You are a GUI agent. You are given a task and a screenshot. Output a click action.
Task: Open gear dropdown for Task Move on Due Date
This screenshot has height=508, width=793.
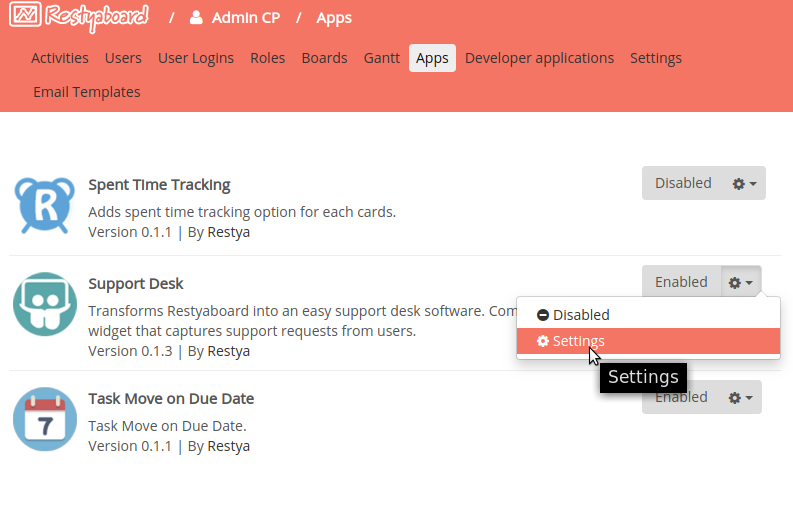(741, 397)
